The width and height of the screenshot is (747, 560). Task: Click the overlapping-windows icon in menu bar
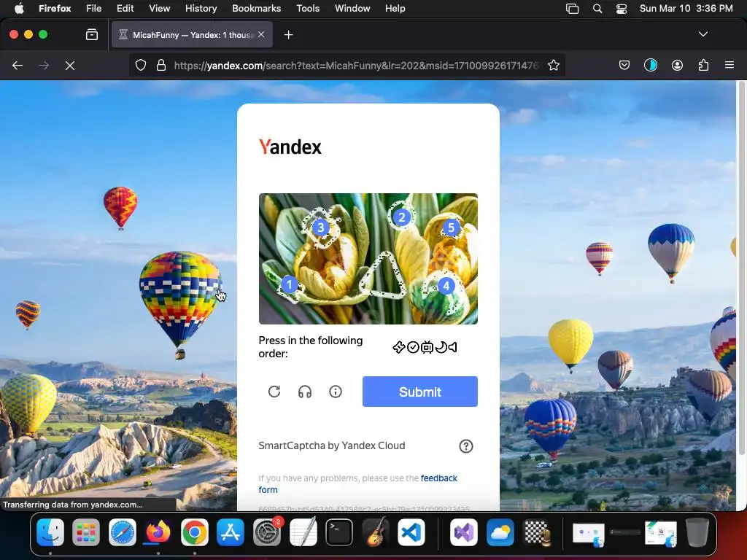572,8
